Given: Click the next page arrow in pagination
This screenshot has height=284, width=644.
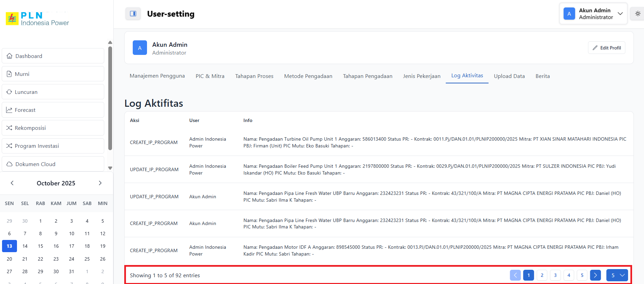Looking at the screenshot, I should (595, 275).
